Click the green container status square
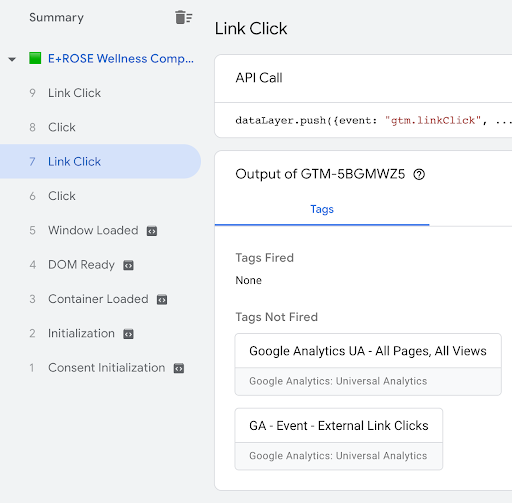This screenshot has width=512, height=503. (35, 58)
